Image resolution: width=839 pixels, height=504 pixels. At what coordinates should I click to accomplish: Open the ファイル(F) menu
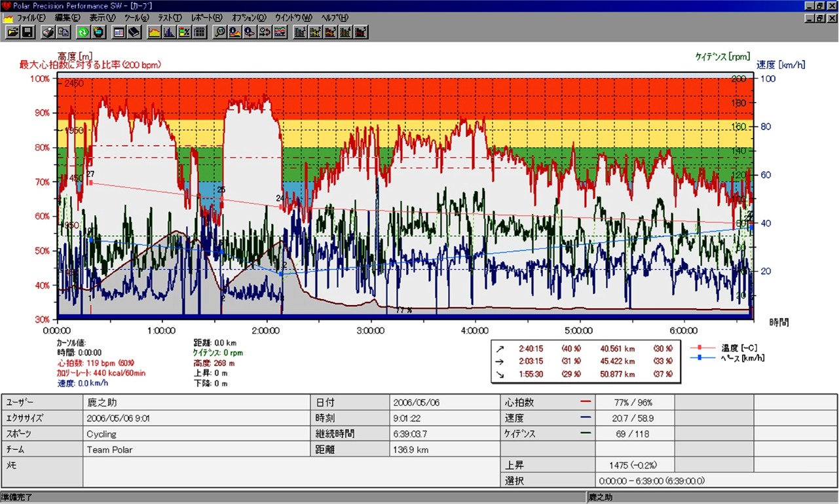click(30, 18)
